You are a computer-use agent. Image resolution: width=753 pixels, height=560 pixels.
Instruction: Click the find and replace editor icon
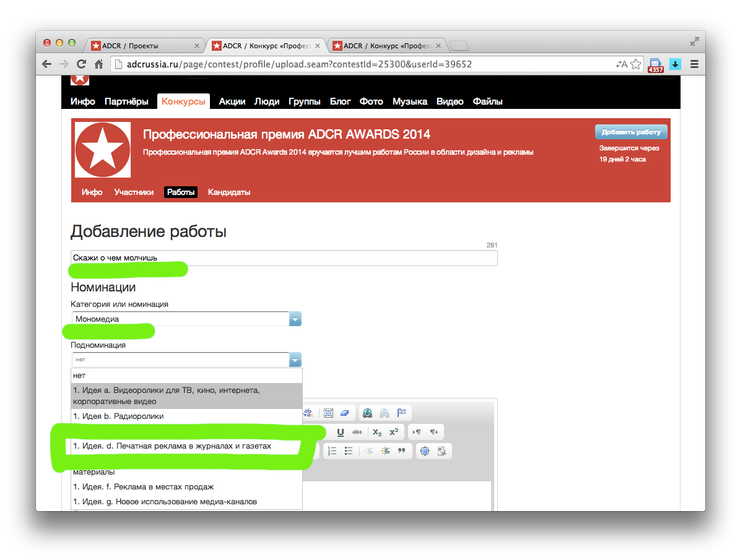coord(310,413)
